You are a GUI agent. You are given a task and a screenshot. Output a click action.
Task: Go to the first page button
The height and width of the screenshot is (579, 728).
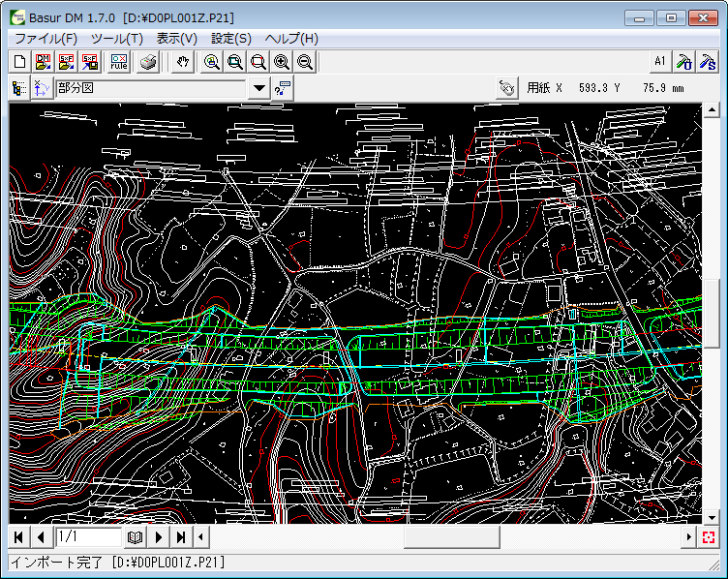tap(19, 537)
